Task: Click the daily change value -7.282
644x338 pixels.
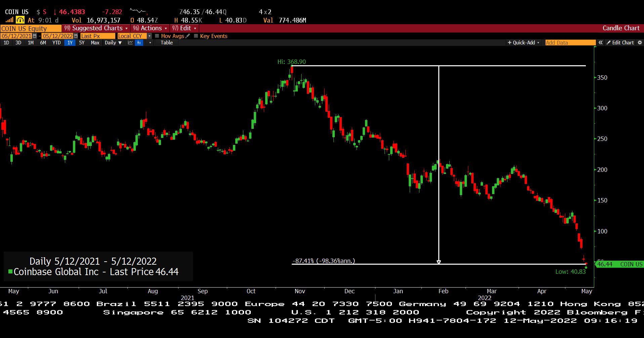Action: [112, 12]
